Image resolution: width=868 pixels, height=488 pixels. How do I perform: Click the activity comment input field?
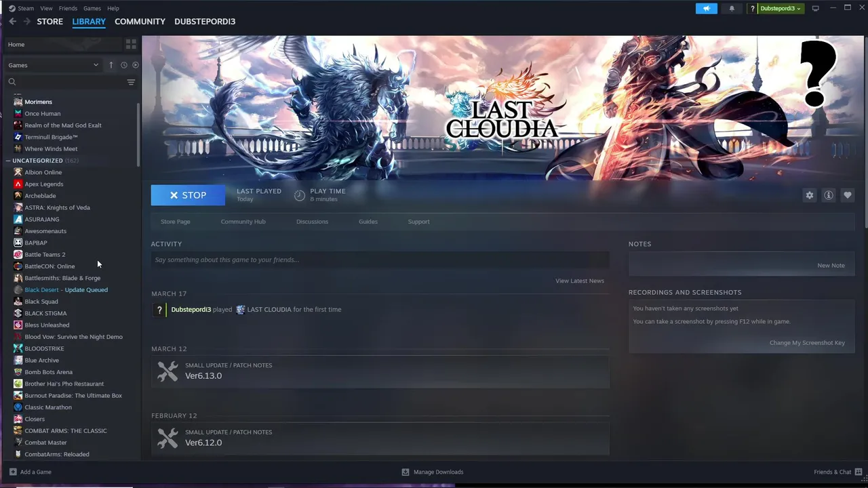pos(380,260)
